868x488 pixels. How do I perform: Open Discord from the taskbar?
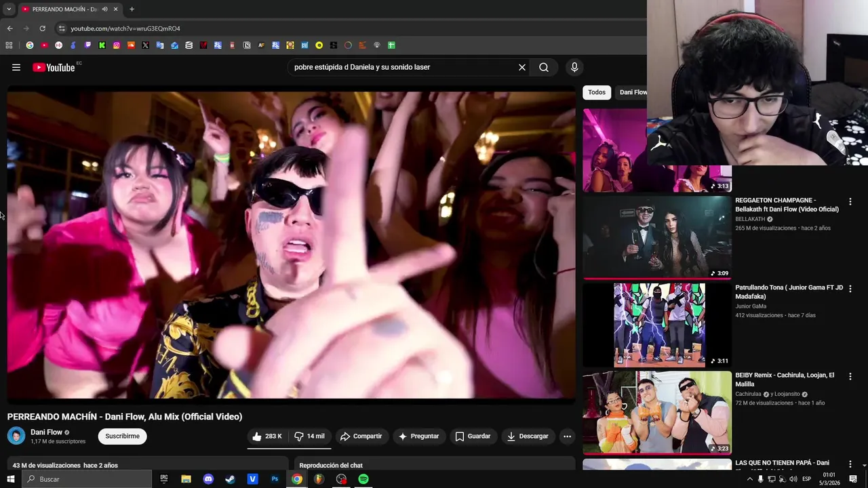coord(208,479)
